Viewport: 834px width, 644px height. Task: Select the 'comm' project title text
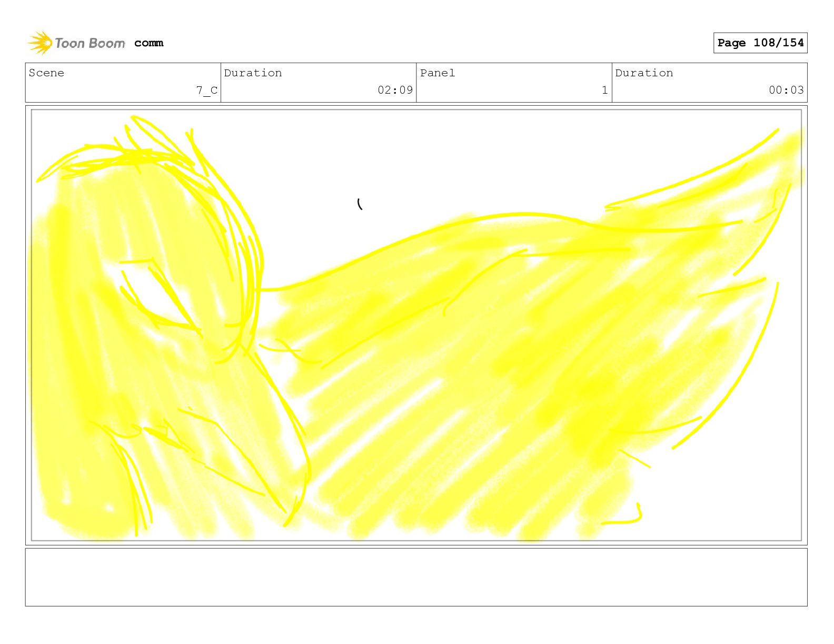click(149, 43)
